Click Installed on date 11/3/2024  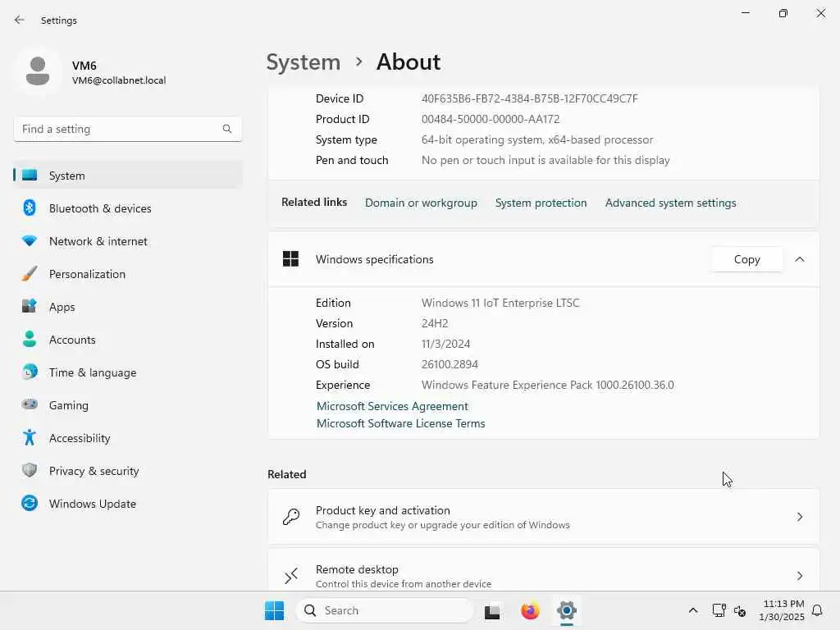click(445, 344)
